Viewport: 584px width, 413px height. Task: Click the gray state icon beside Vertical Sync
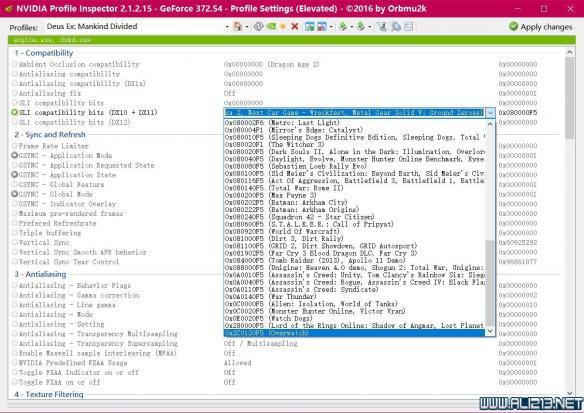point(15,242)
